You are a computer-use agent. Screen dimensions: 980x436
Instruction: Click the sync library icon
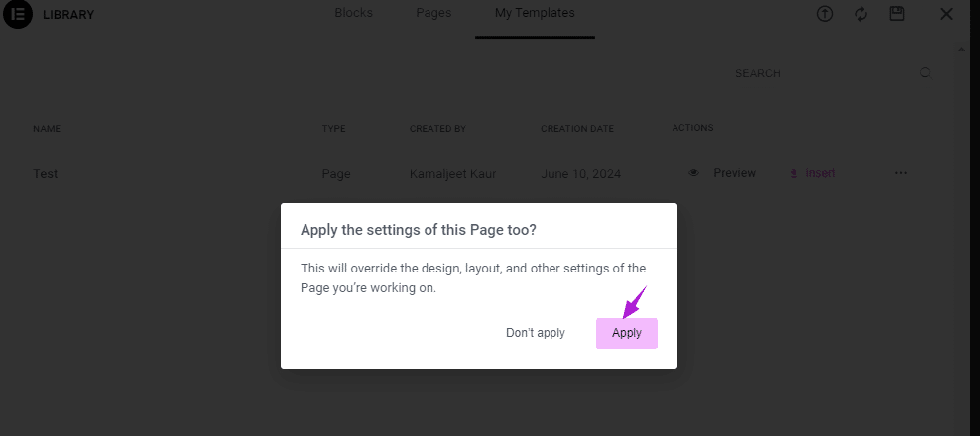[x=861, y=14]
